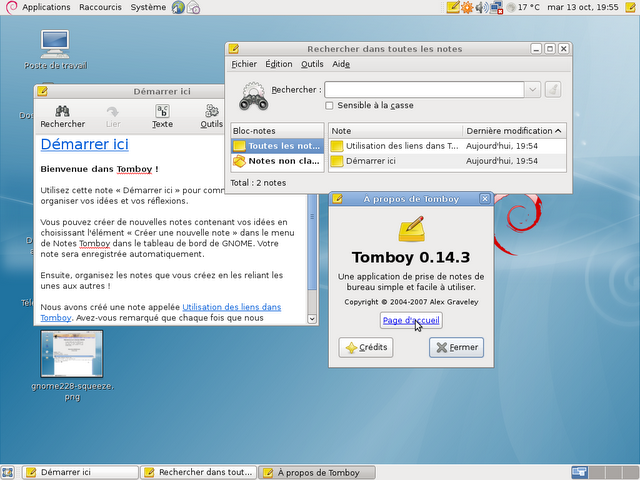
Task: Minimize the Rechercher dans toutes les notes window
Action: (x=536, y=49)
